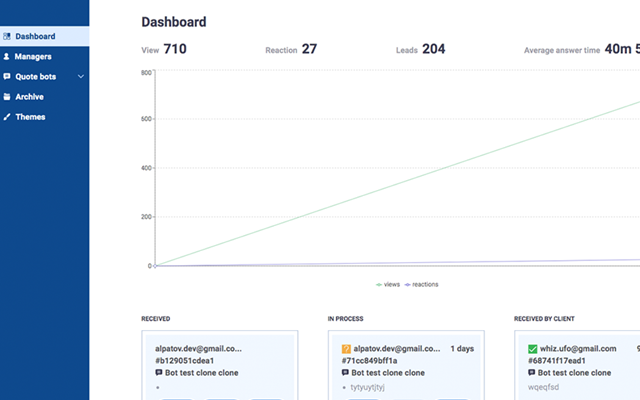Click the green views line in chart
This screenshot has width=640, height=400.
pyautogui.click(x=398, y=183)
